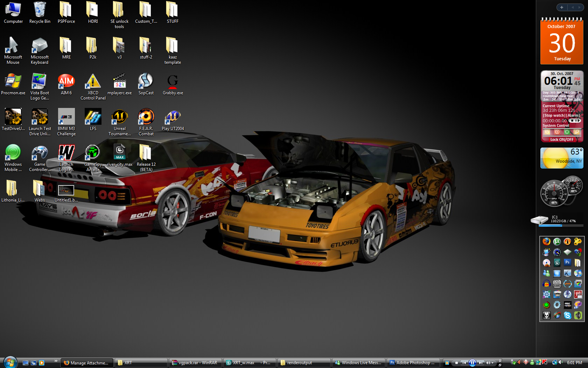Click the CPU meter gadget
The width and height of the screenshot is (588, 368).
click(x=554, y=193)
